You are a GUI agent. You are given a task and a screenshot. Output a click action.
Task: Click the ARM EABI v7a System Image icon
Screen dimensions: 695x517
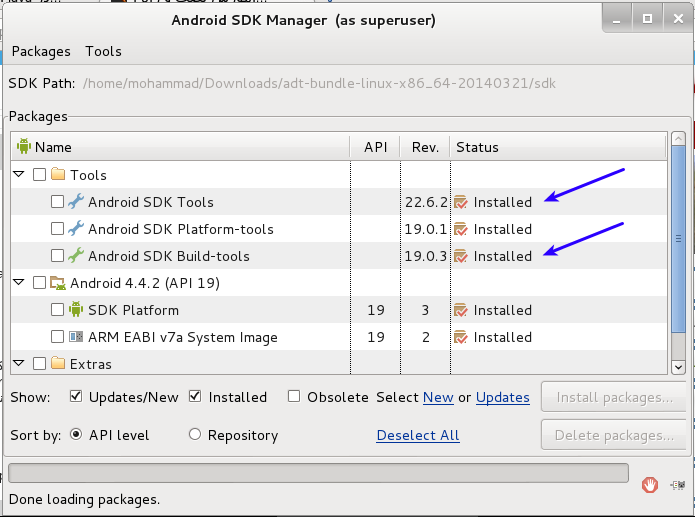pyautogui.click(x=76, y=337)
